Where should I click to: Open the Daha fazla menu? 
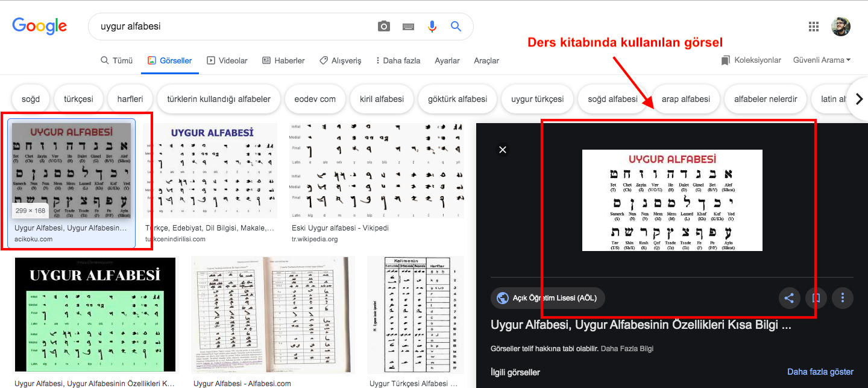coord(397,60)
